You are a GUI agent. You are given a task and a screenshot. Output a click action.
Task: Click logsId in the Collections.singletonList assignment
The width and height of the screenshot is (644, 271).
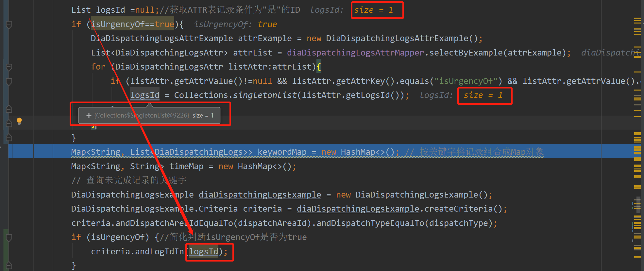coord(145,95)
